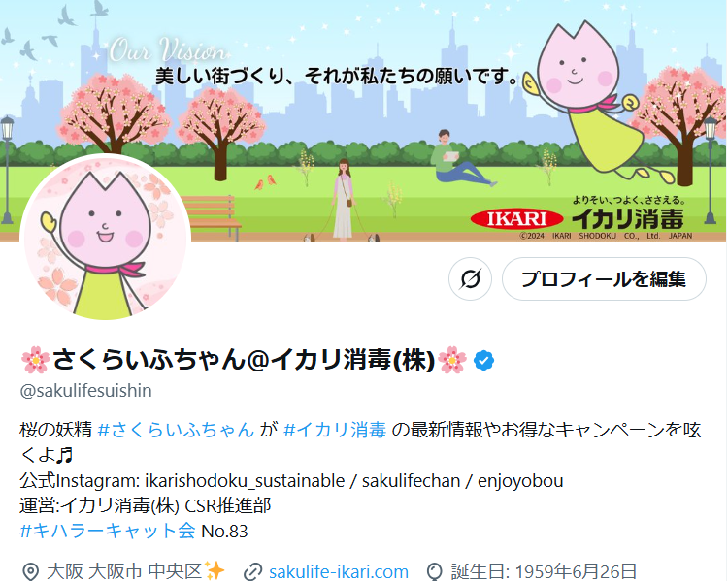
Task: Click the red IKARI logo in banner
Action: [x=516, y=218]
